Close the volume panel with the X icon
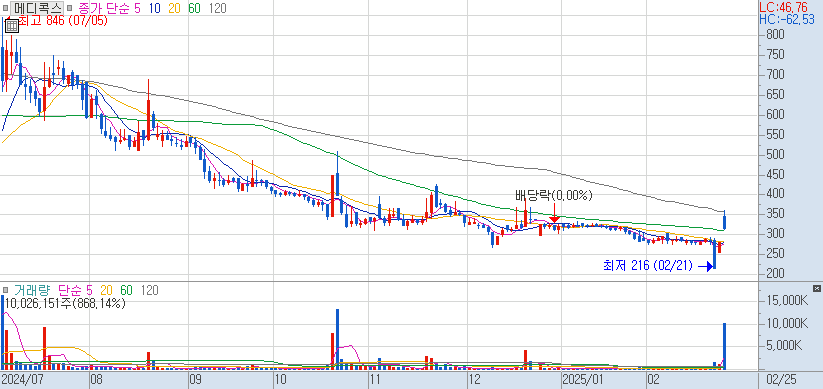823x389 pixels. pyautogui.click(x=816, y=288)
